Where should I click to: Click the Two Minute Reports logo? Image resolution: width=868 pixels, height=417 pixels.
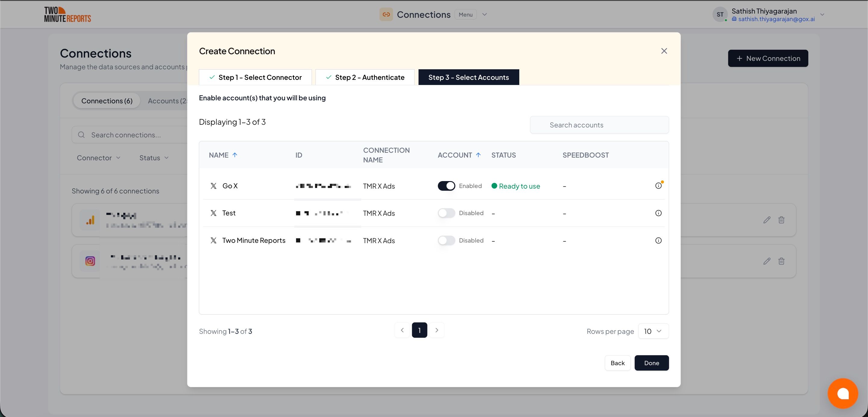68,14
